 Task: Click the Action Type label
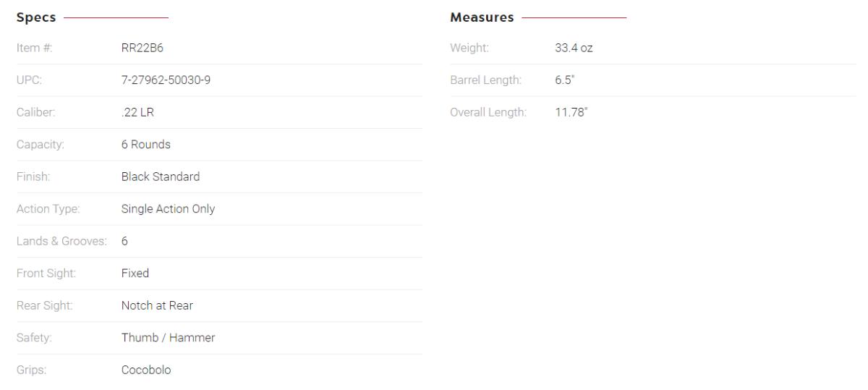click(48, 209)
